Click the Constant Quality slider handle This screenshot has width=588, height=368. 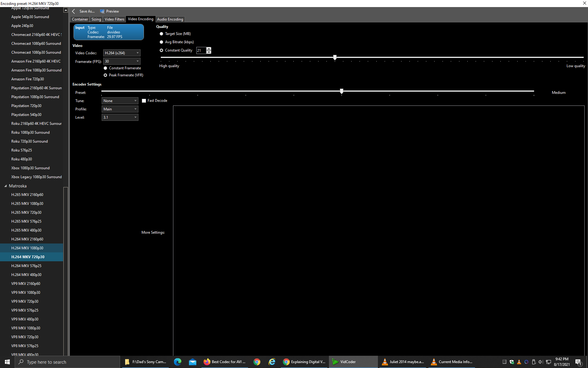click(335, 57)
